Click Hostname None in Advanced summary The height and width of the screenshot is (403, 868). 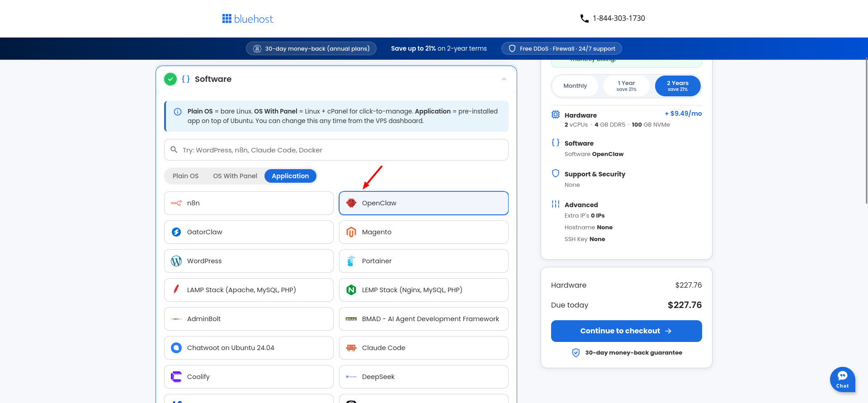coord(589,228)
